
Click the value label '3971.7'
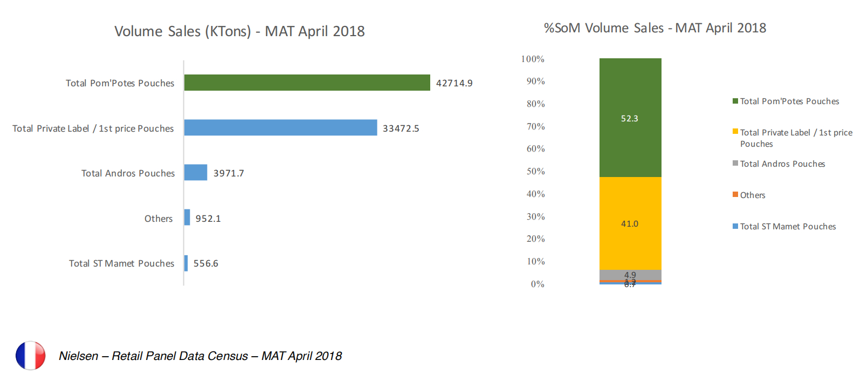click(229, 173)
